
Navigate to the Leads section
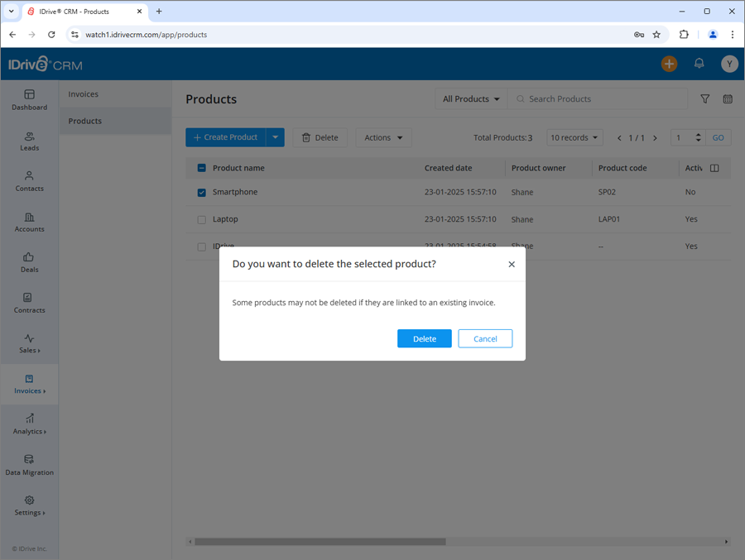(x=29, y=141)
